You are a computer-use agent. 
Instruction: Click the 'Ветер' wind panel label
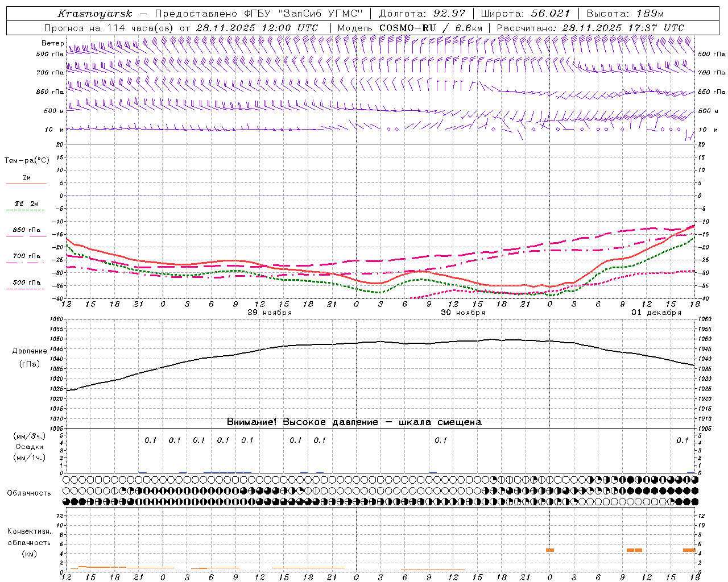click(52, 43)
